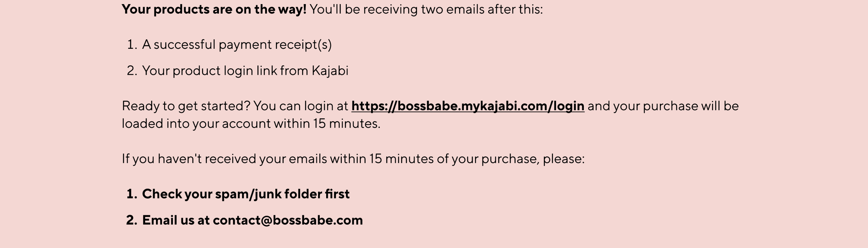This screenshot has width=868, height=248.
Task: Open the bossbabe.mykajabi.com/login link
Action: (x=468, y=106)
